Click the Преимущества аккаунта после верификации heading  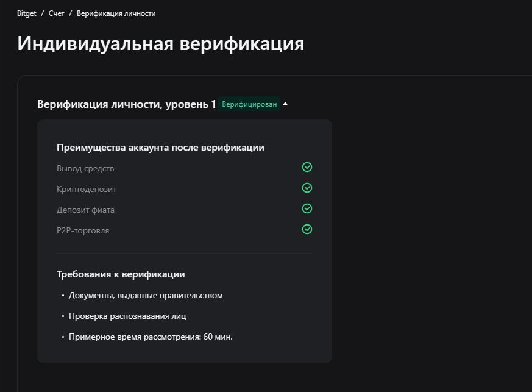pyautogui.click(x=161, y=147)
